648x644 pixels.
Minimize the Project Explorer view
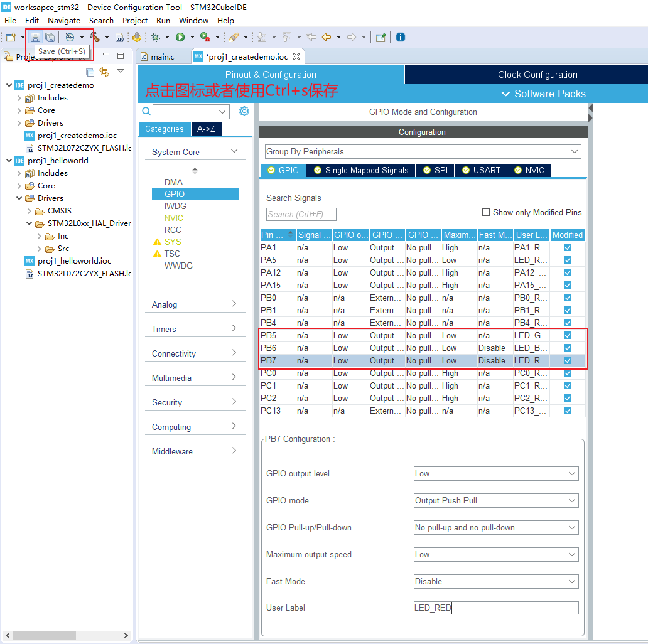point(106,55)
